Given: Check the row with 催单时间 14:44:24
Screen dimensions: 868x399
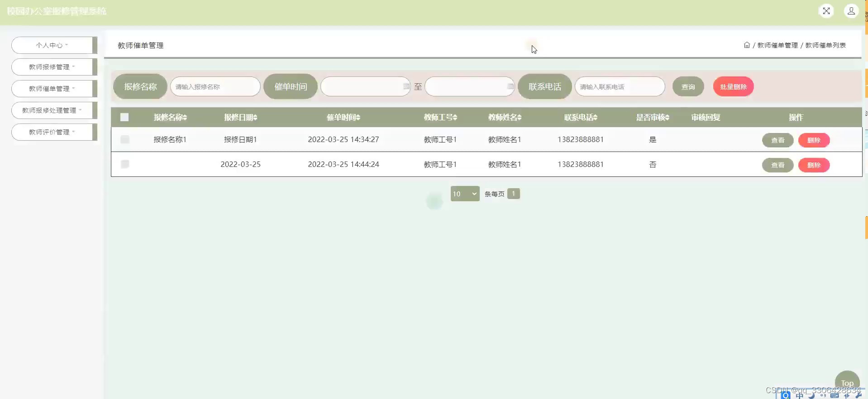Looking at the screenshot, I should pos(125,164).
